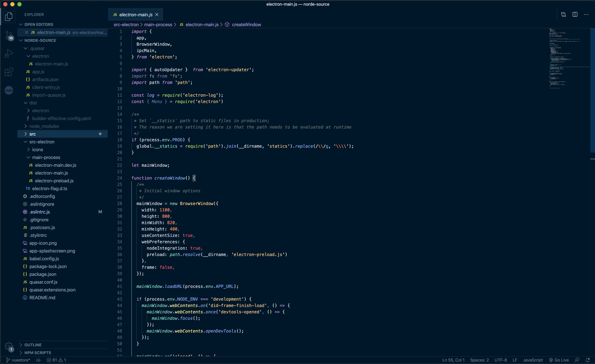Collapse the src-electron folder
Screen dimensions: 595x364
(63, 142)
